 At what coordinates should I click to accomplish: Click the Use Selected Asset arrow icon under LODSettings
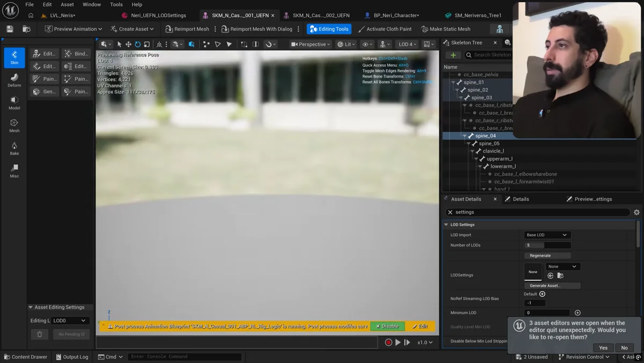(550, 275)
